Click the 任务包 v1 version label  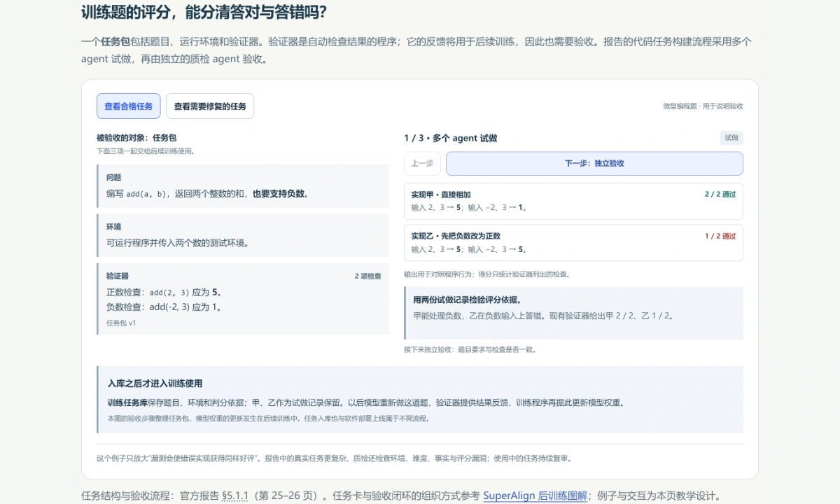121,323
